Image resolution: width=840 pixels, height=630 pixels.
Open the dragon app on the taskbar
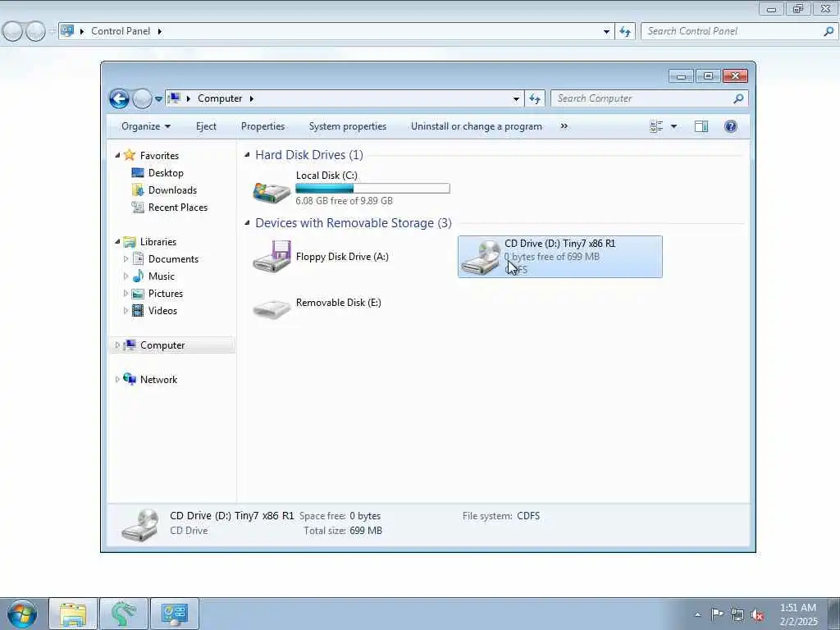[x=124, y=614]
